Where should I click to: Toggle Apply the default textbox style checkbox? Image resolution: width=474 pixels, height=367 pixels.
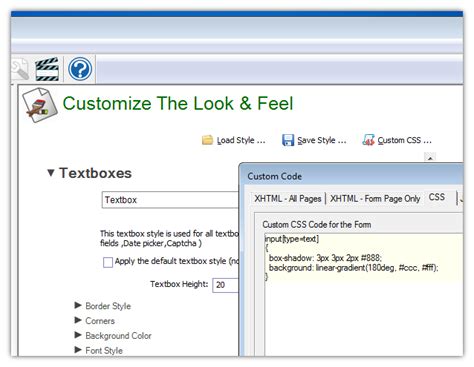(108, 262)
